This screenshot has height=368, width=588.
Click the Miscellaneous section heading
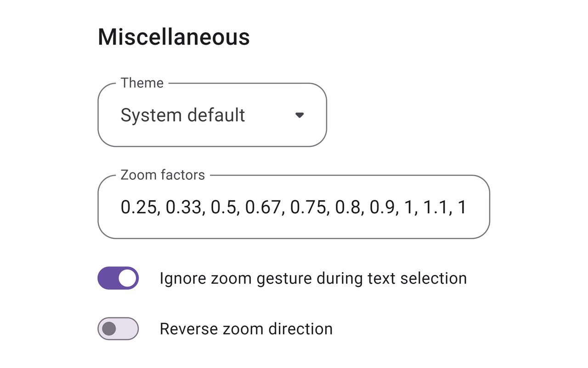point(174,37)
